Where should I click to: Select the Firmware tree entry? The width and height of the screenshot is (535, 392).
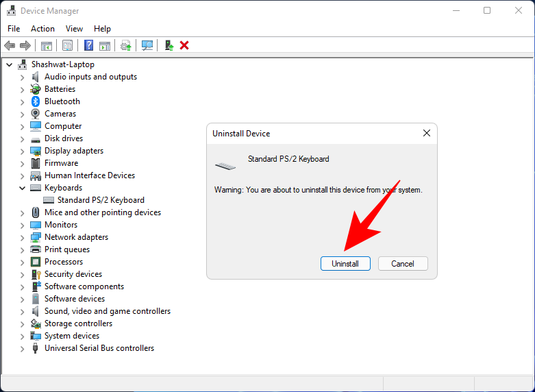(62, 163)
